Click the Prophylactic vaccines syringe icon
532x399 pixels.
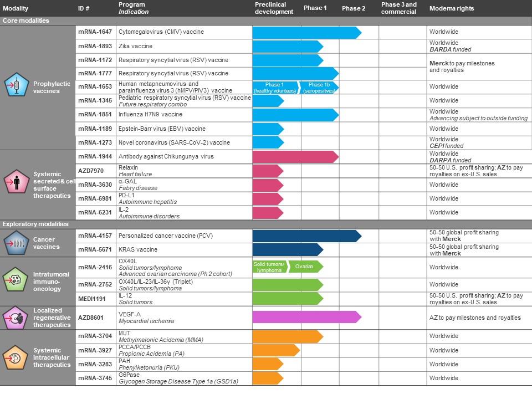click(x=16, y=85)
